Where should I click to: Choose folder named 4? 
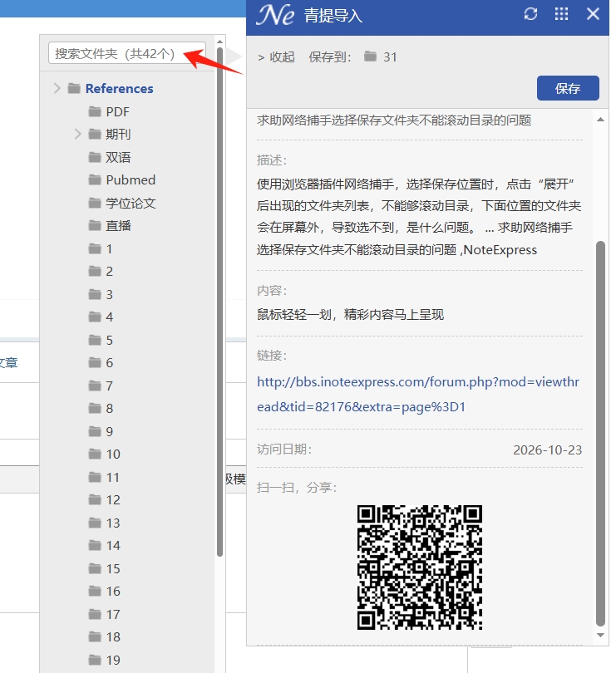pos(109,317)
